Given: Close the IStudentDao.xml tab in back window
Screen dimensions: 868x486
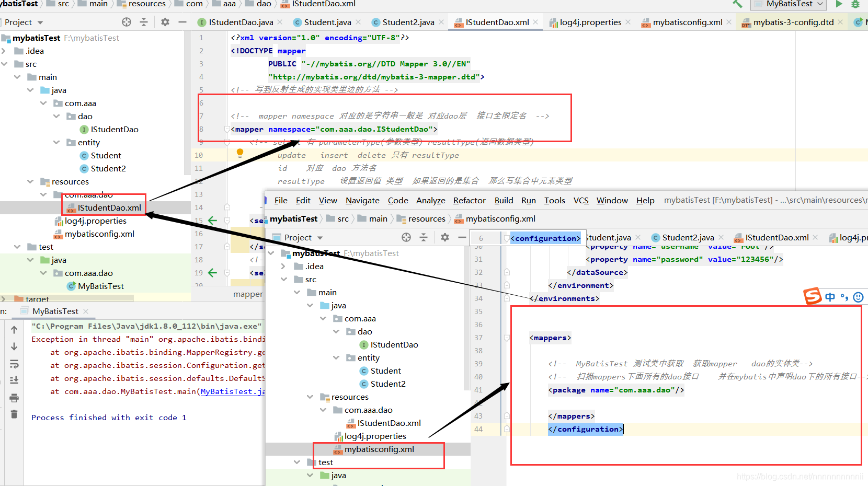Looking at the screenshot, I should click(535, 22).
